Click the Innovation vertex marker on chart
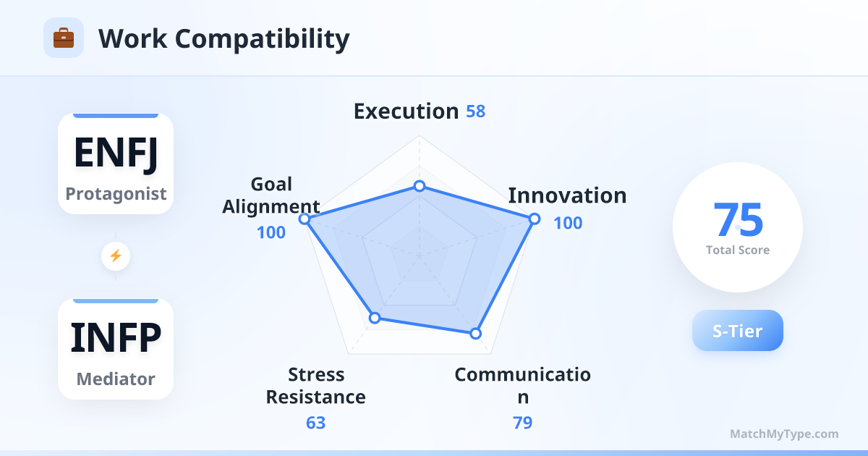 (535, 219)
